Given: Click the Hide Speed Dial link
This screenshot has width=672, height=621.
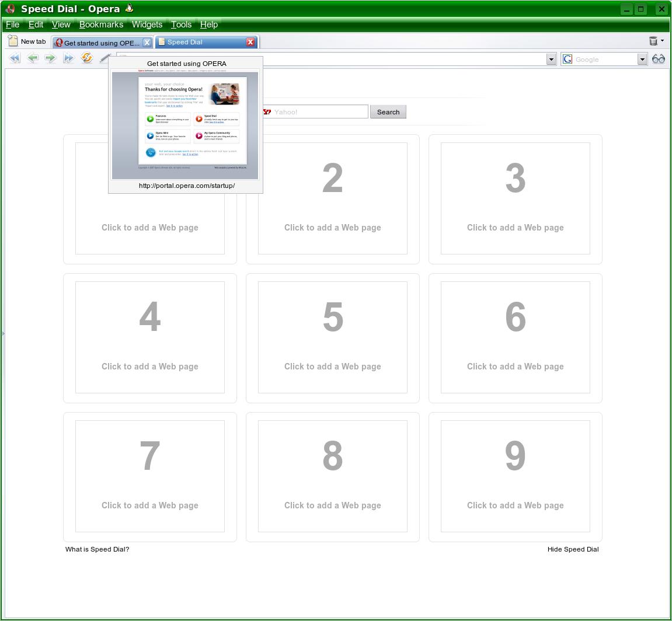Looking at the screenshot, I should pos(573,549).
